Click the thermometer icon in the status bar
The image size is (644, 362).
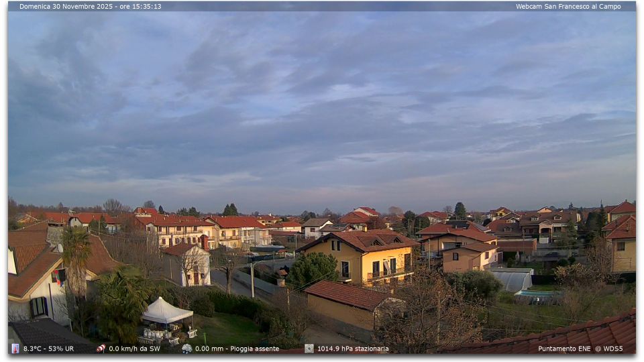pos(15,349)
